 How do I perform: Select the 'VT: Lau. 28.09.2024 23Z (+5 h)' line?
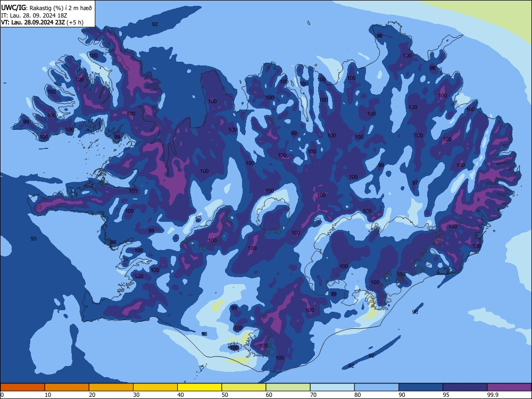click(42, 23)
